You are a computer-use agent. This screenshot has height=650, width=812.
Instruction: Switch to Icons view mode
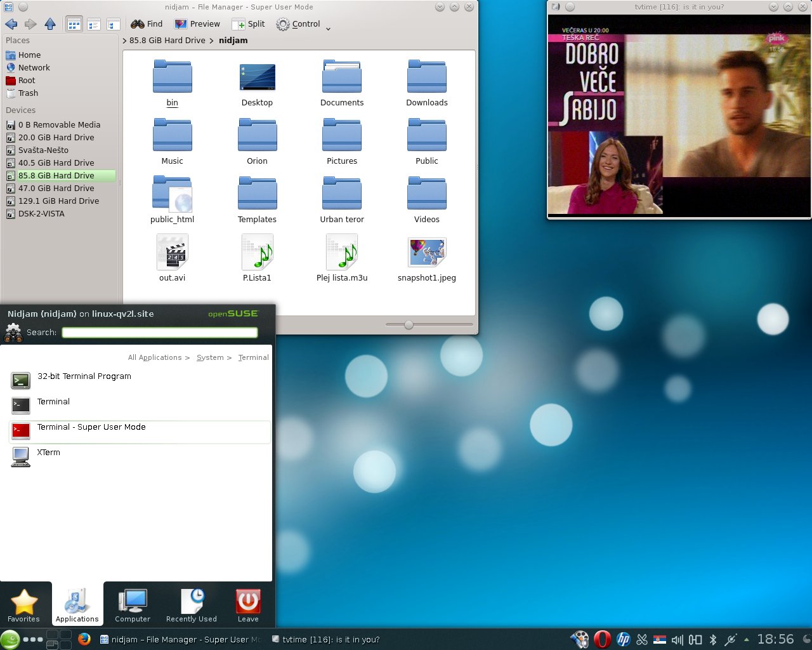pos(74,24)
